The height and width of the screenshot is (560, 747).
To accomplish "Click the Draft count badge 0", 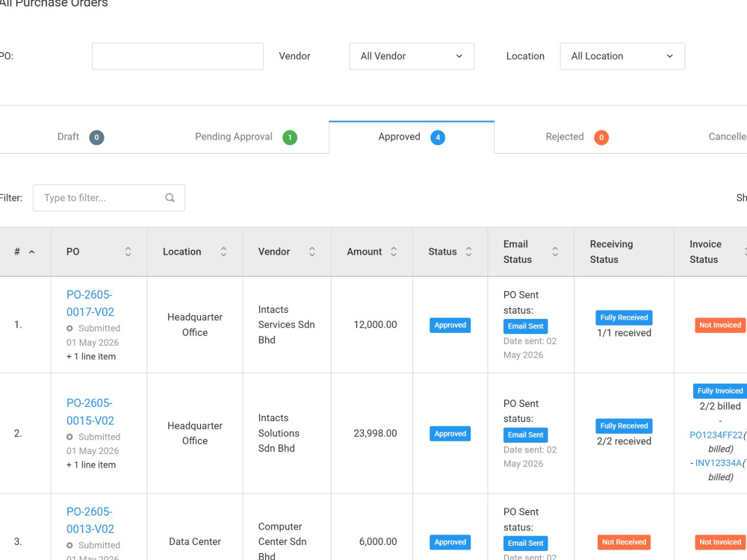I will pyautogui.click(x=96, y=137).
